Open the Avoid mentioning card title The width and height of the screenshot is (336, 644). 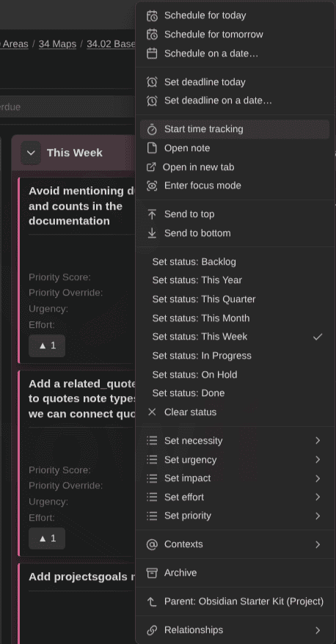pyautogui.click(x=81, y=206)
